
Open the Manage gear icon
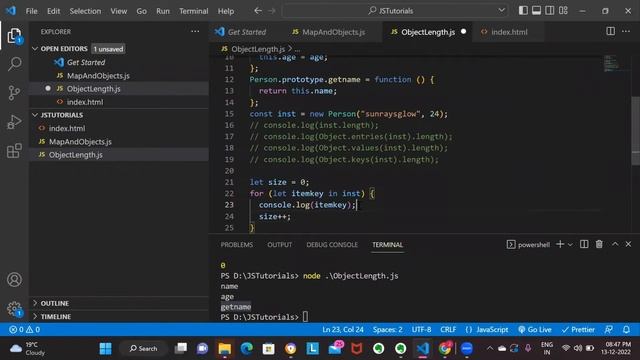tap(14, 308)
